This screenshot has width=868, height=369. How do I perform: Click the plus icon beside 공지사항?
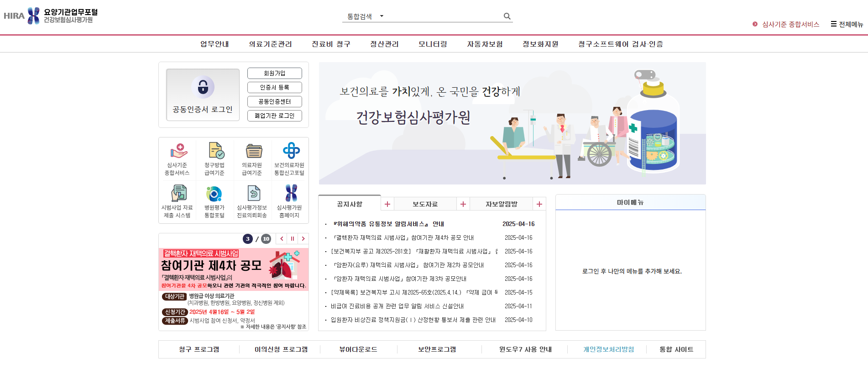point(387,204)
